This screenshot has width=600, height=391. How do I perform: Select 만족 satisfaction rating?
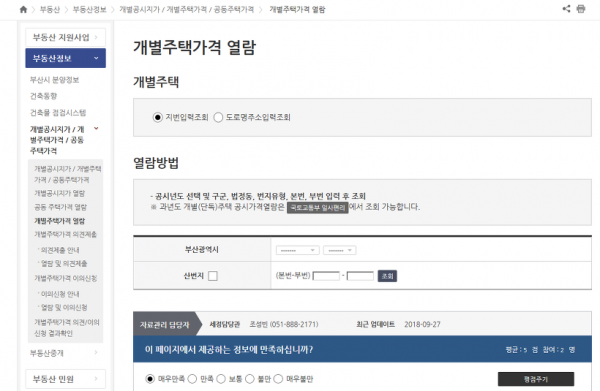click(x=192, y=379)
